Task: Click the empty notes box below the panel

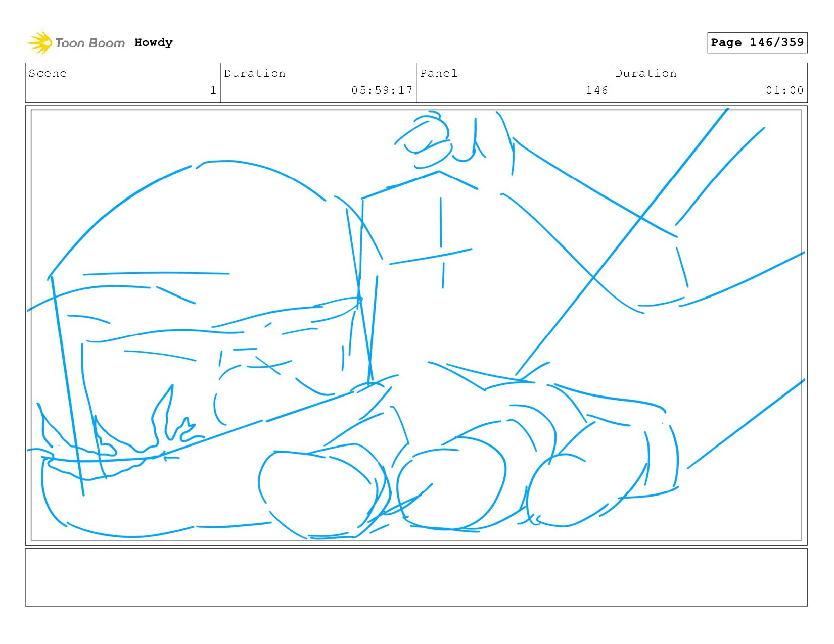Action: [x=416, y=577]
